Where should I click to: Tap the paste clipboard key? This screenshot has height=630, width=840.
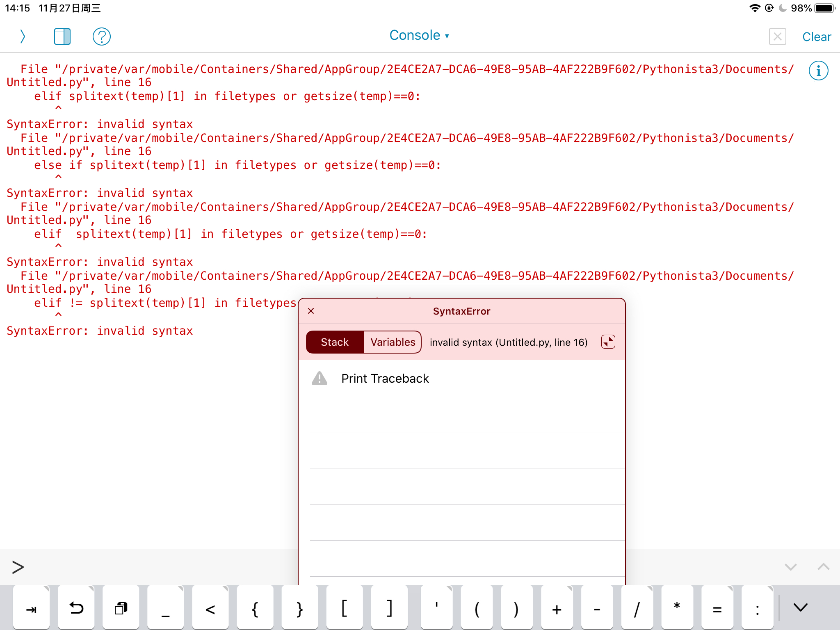click(x=121, y=609)
